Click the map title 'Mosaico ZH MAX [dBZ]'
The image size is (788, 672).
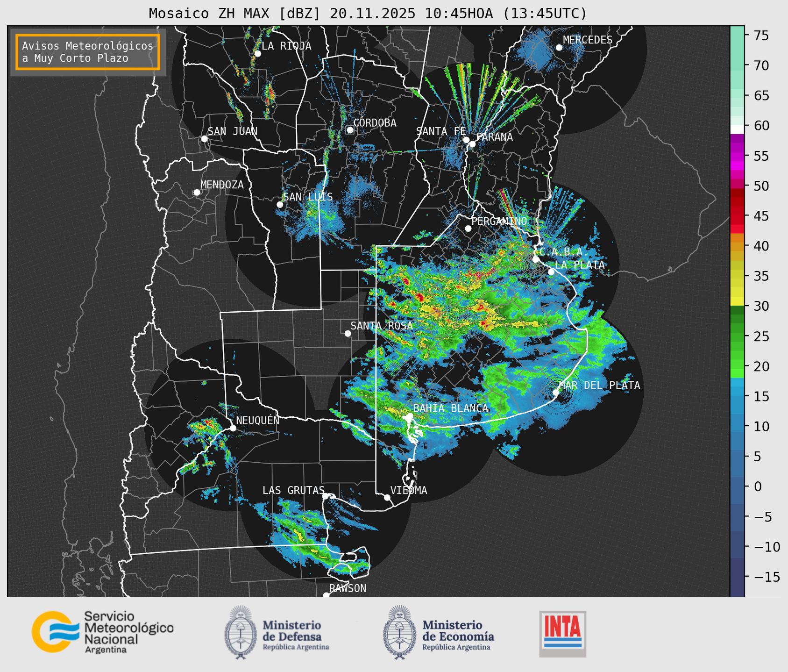(235, 14)
